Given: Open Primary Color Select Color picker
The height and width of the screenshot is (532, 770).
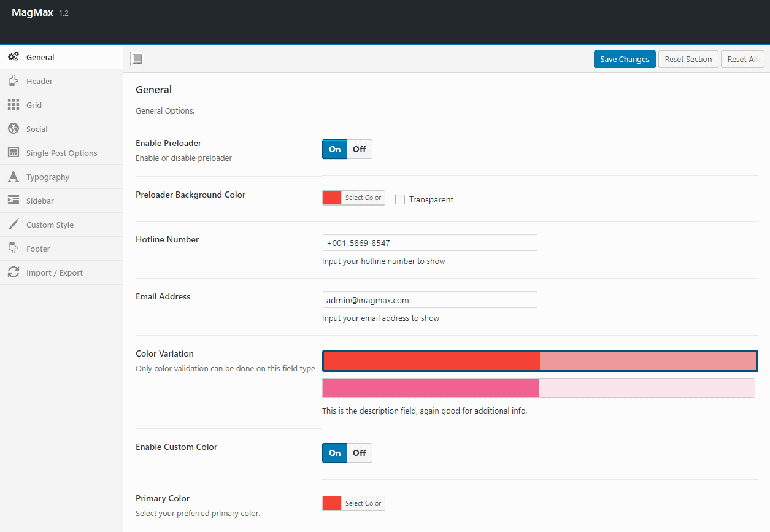Looking at the screenshot, I should (363, 503).
